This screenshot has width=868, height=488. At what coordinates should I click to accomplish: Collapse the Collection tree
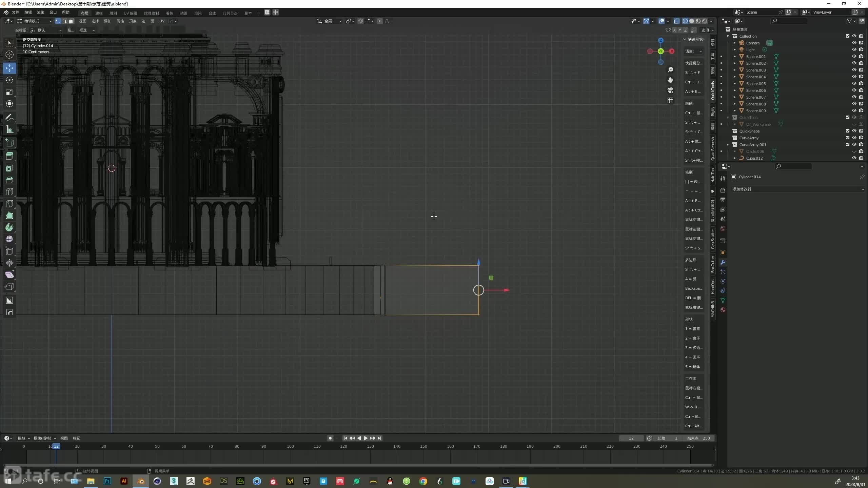click(728, 36)
